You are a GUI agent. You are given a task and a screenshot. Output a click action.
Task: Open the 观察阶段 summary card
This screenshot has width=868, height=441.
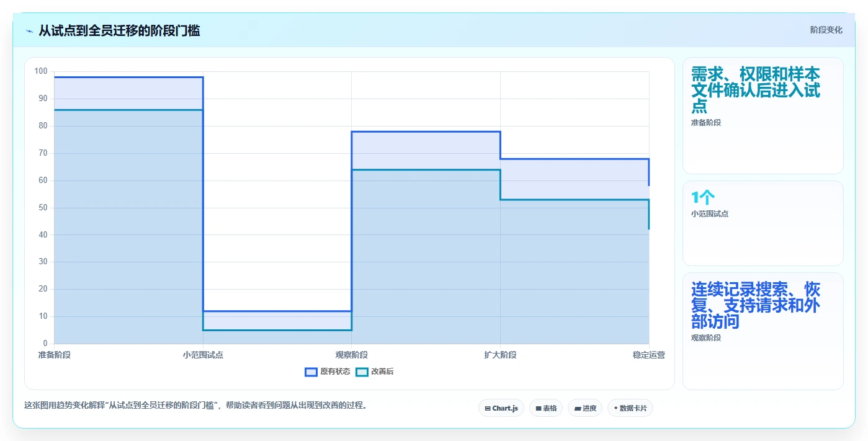click(763, 331)
